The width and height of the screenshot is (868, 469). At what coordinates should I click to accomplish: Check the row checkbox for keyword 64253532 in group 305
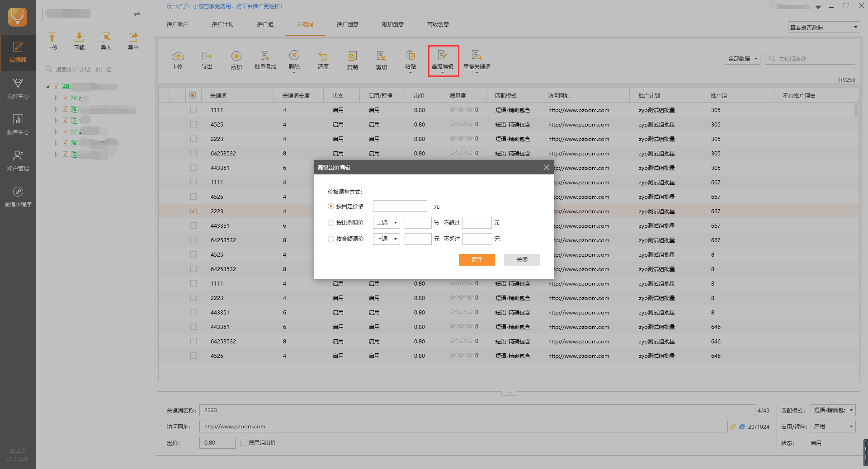click(x=193, y=153)
